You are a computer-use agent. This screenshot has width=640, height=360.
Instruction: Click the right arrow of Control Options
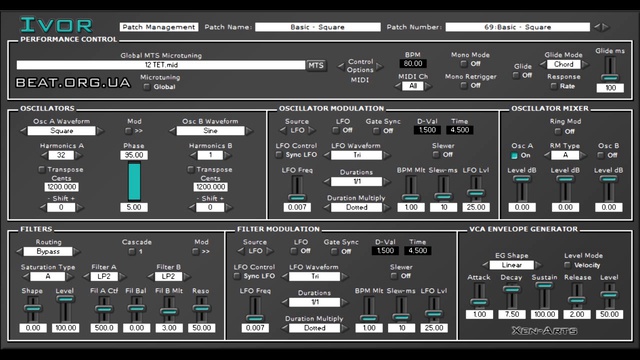pos(380,66)
